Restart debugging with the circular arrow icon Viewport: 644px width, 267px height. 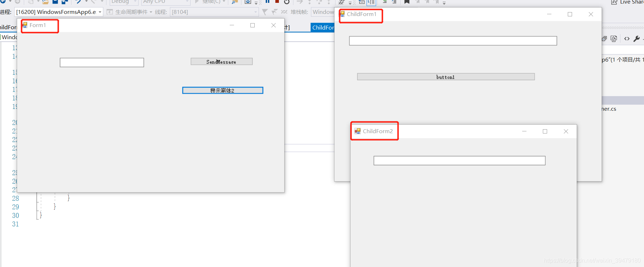click(287, 2)
